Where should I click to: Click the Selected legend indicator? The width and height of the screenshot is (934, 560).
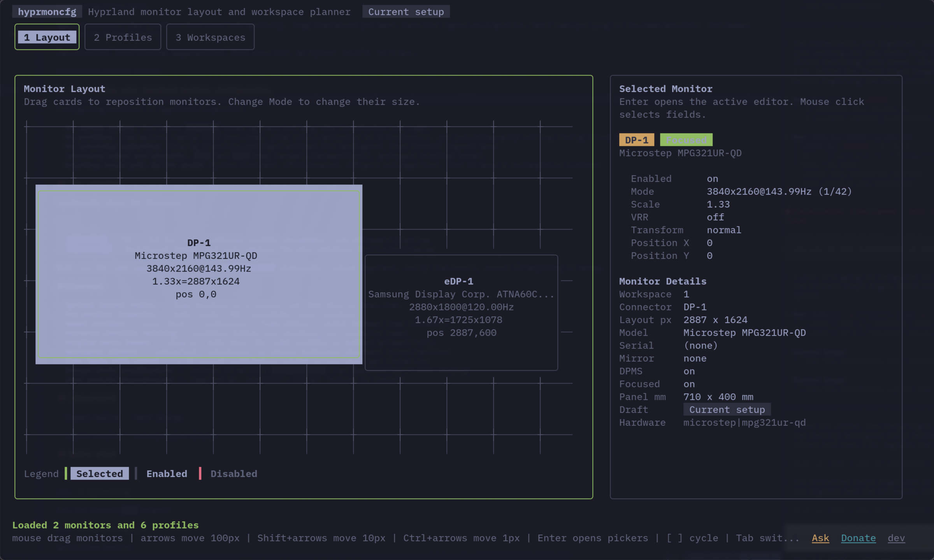coord(100,473)
